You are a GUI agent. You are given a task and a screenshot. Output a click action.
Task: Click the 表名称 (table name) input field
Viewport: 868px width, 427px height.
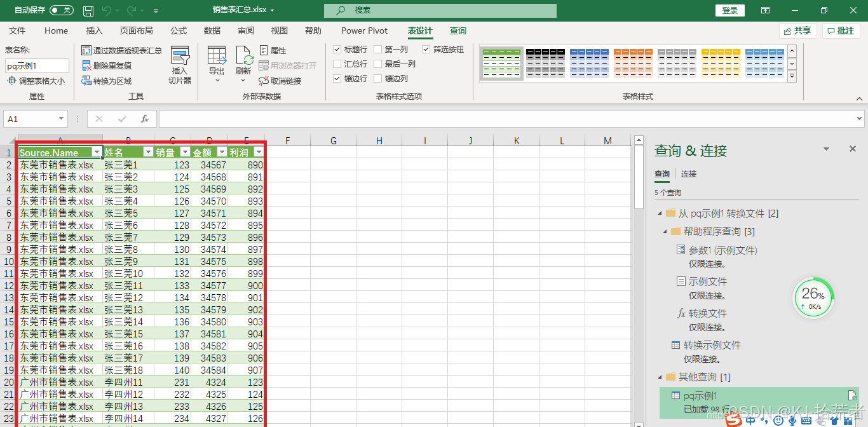click(x=37, y=65)
